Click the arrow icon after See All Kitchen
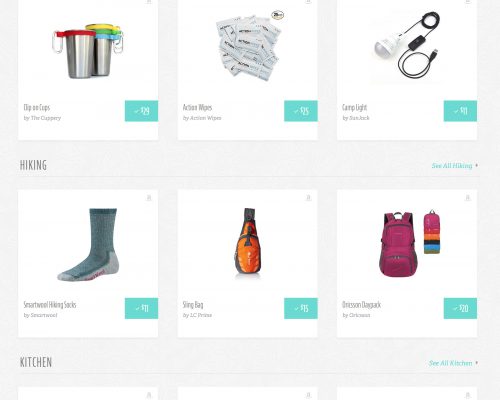Image resolution: width=500 pixels, height=400 pixels. [x=477, y=363]
